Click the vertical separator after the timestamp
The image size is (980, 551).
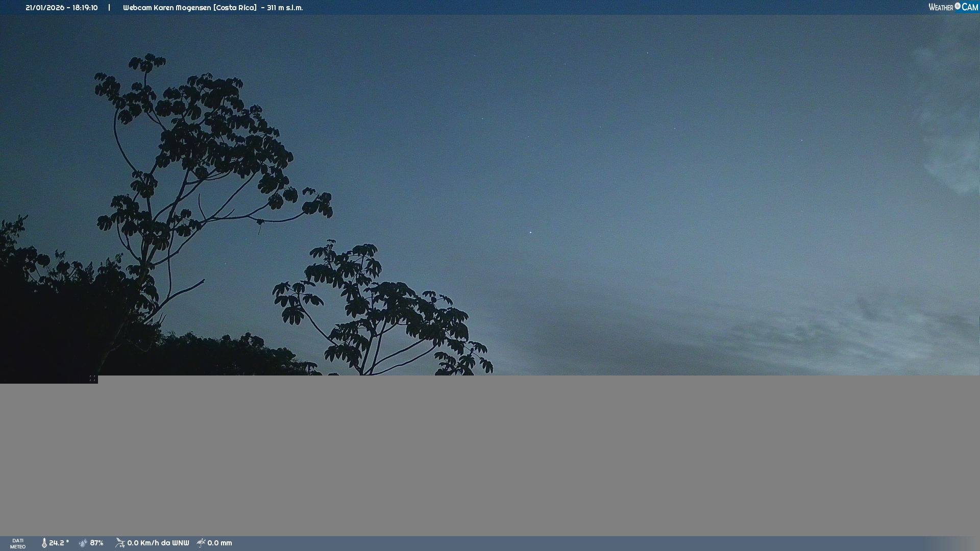point(109,8)
